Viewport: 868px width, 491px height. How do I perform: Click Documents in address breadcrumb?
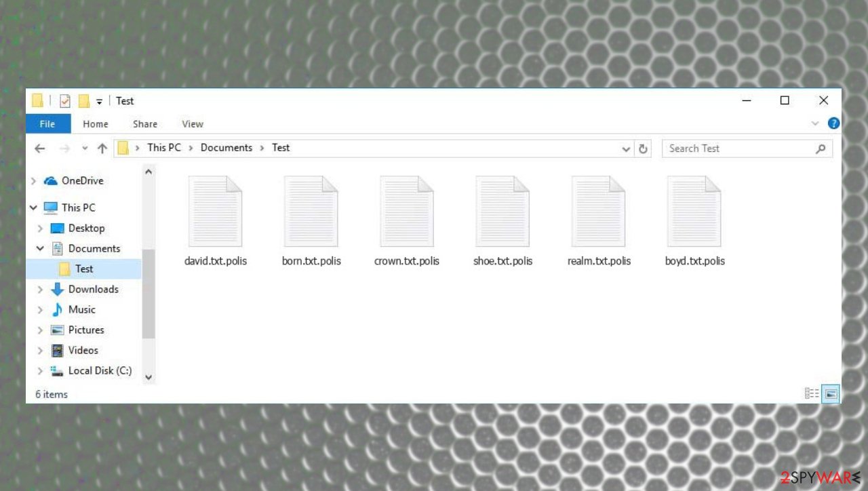click(226, 148)
